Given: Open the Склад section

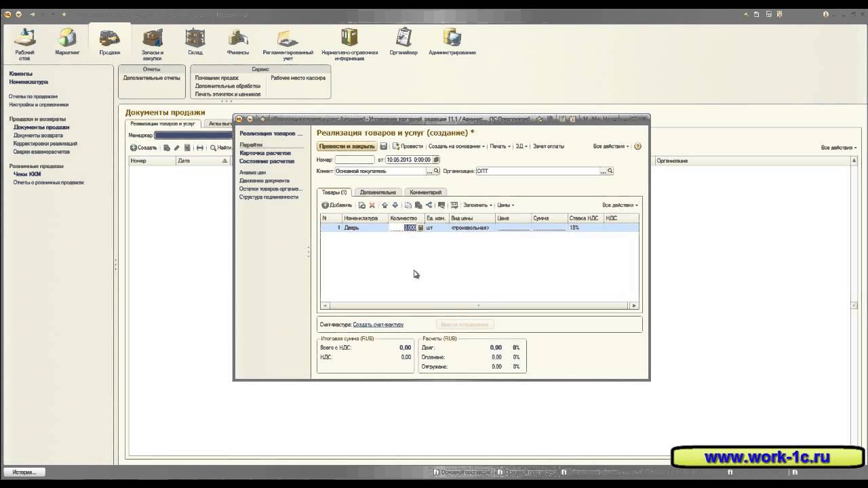Looking at the screenshot, I should click(195, 42).
